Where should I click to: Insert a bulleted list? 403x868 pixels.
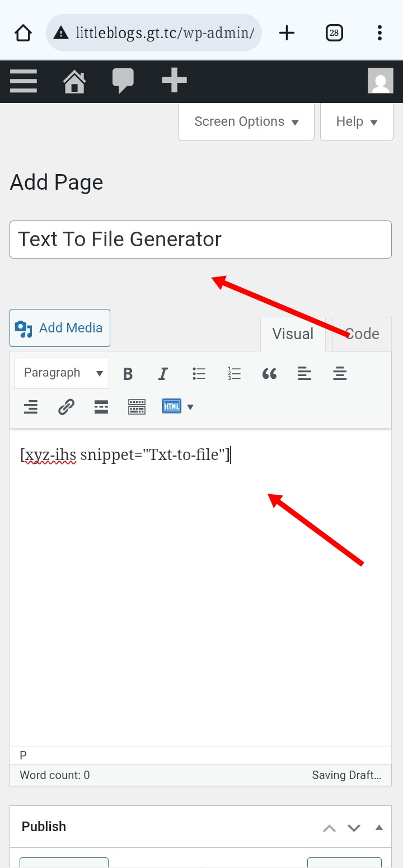pyautogui.click(x=199, y=374)
